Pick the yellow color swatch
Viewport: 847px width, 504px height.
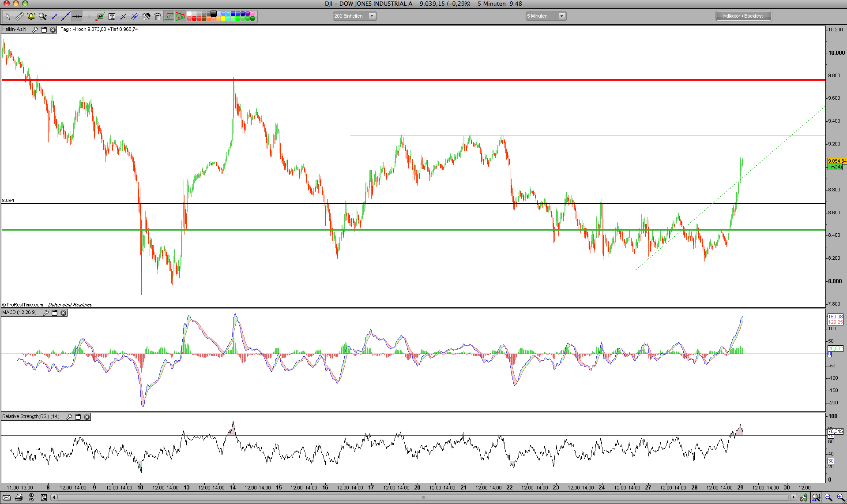[x=223, y=19]
